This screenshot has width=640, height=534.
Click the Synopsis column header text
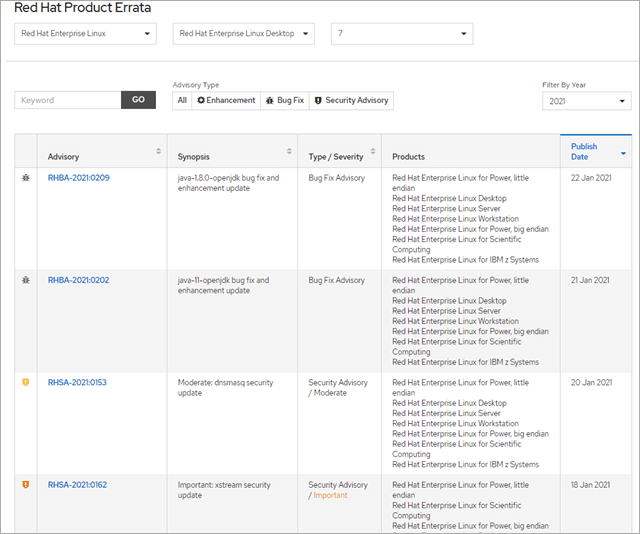tap(193, 157)
